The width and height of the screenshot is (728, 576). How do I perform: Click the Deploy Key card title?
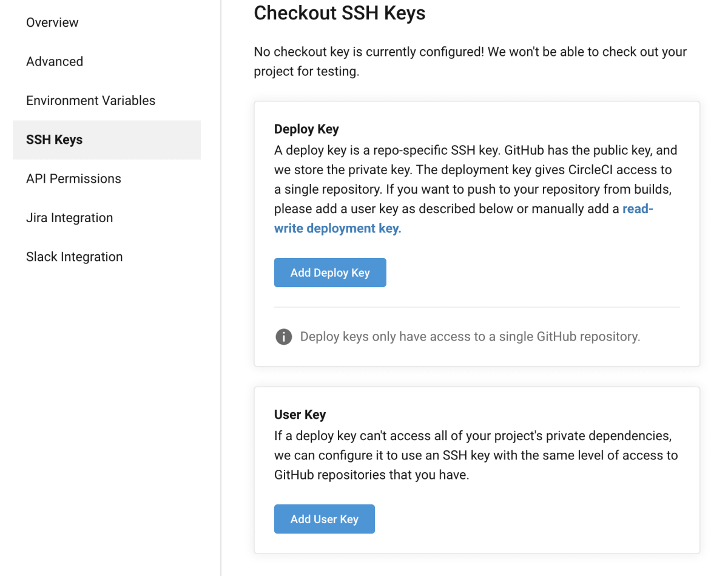coord(306,129)
